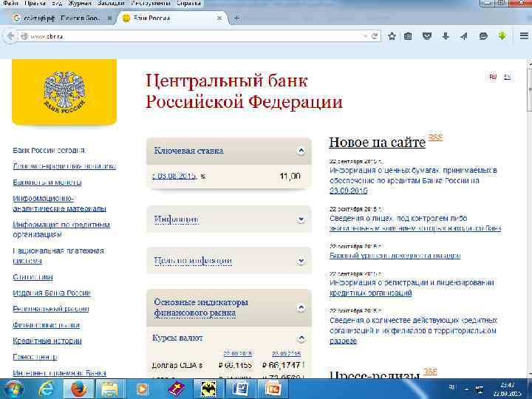Switch to the Google search tab
Screen dimensions: 532x399
[x=62, y=18]
